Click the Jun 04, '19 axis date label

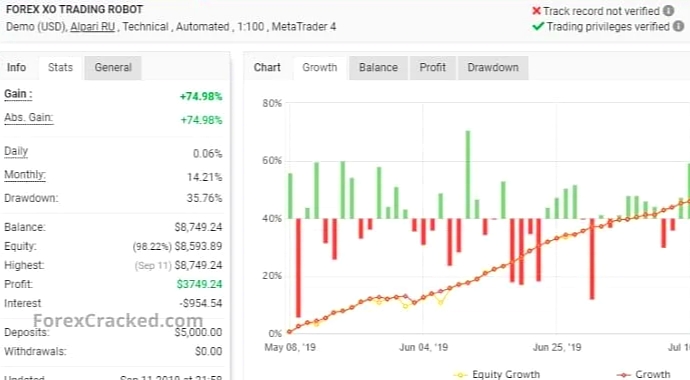click(x=423, y=347)
